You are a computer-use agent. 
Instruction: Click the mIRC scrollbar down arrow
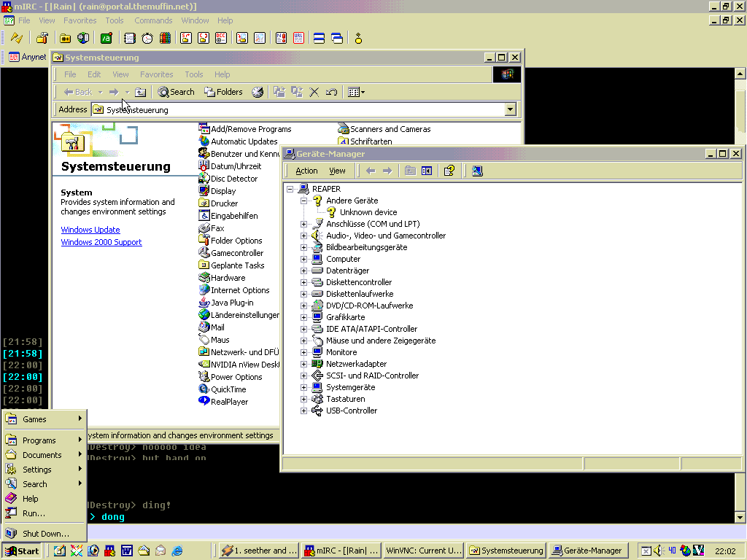740,517
